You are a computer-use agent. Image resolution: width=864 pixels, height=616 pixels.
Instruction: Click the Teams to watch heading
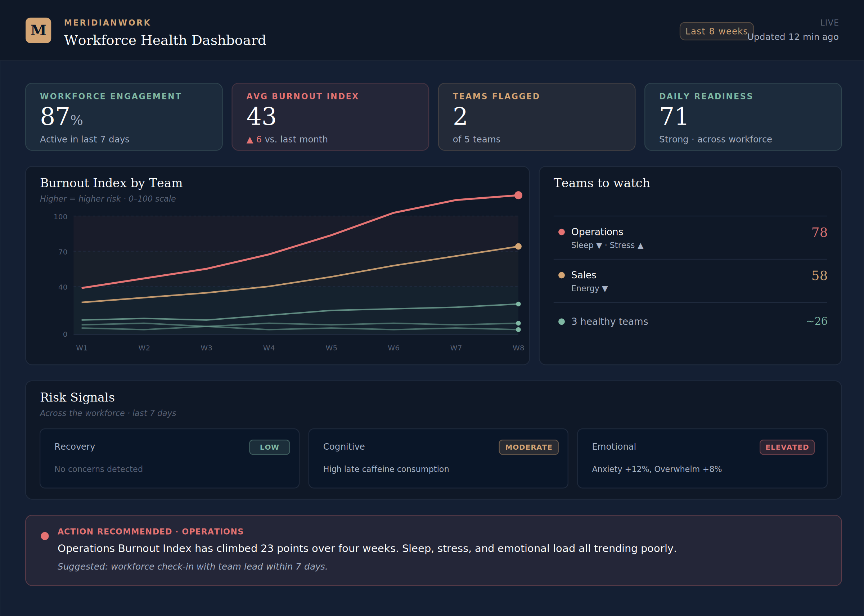pos(602,183)
